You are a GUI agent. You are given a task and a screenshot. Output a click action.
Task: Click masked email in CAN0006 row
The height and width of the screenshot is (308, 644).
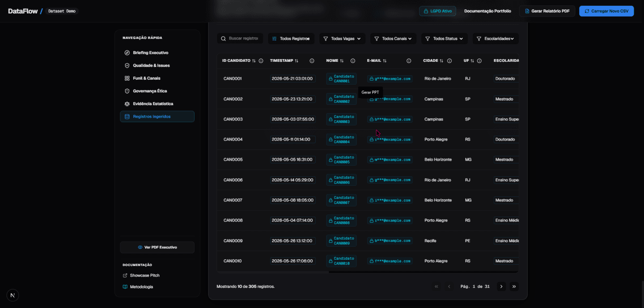(390, 180)
